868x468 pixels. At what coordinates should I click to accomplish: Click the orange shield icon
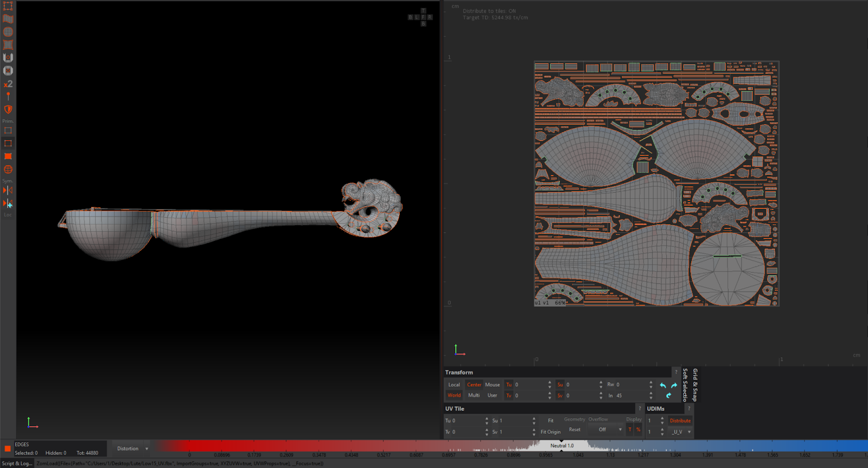coord(8,109)
